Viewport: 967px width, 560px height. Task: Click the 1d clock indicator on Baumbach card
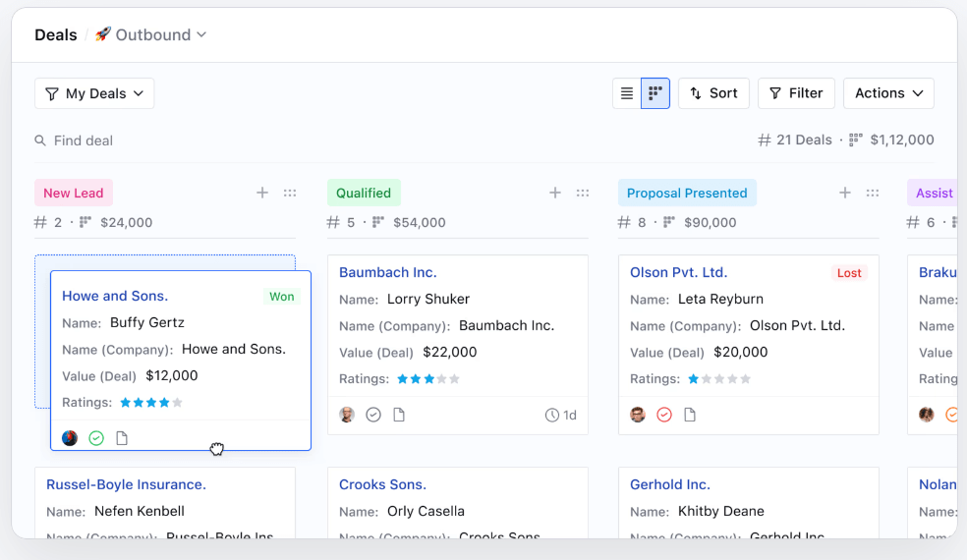click(x=560, y=415)
